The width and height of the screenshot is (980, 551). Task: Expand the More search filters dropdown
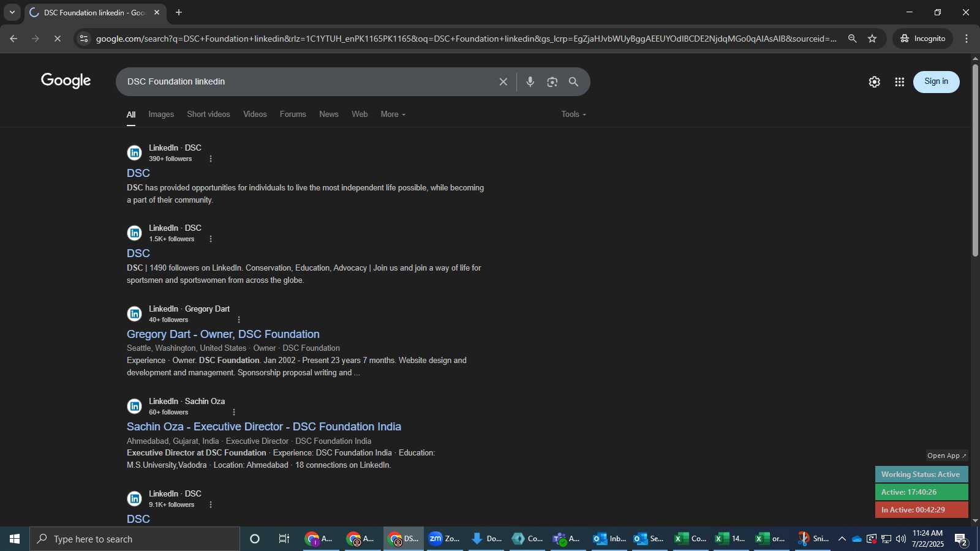[393, 114]
